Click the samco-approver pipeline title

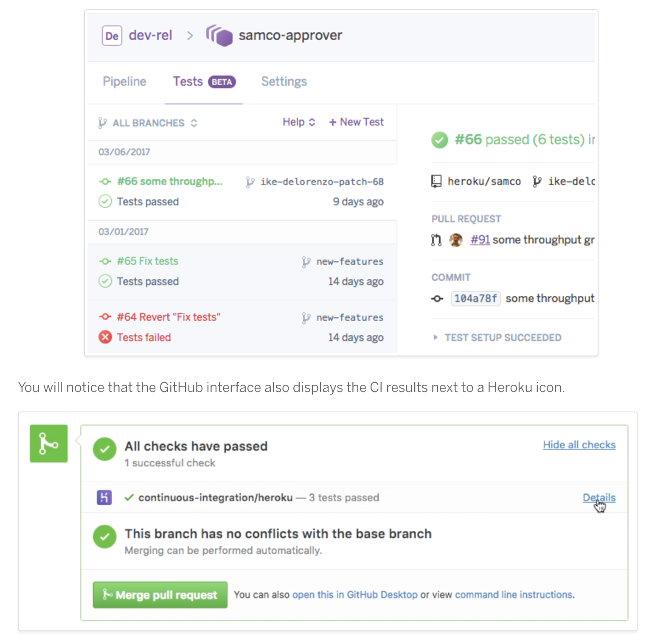[x=290, y=35]
